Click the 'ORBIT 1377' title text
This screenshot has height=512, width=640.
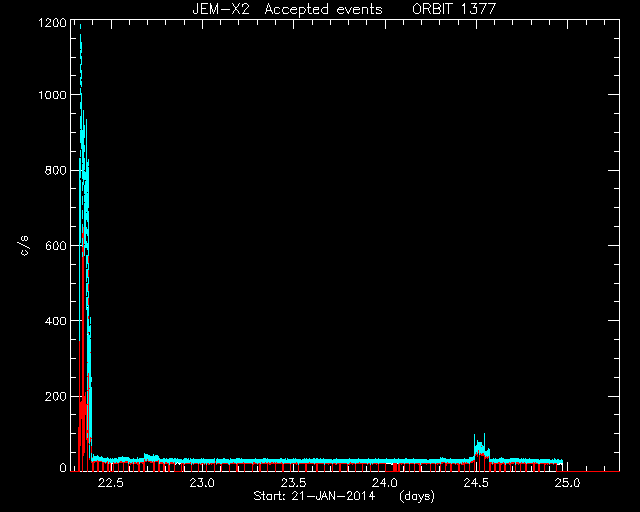(x=454, y=9)
